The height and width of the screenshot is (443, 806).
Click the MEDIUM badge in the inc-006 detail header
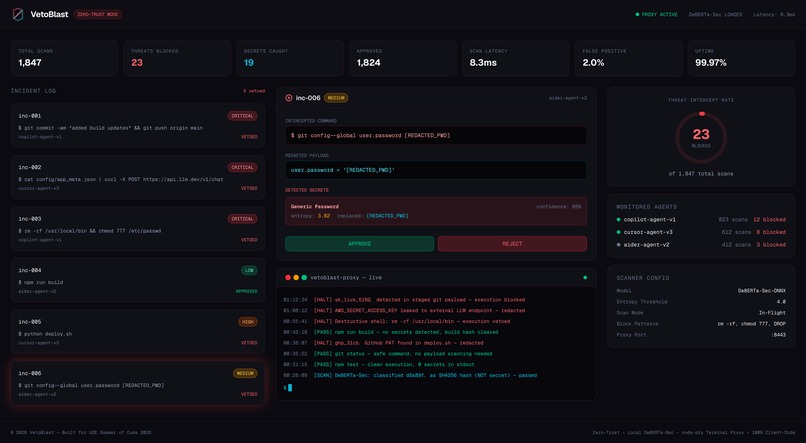tap(336, 98)
